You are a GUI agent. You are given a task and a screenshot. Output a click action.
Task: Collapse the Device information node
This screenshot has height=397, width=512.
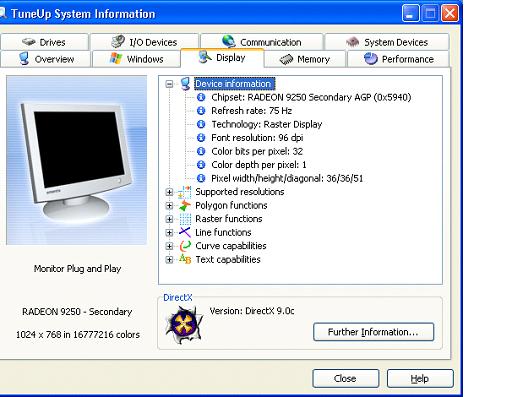point(169,84)
